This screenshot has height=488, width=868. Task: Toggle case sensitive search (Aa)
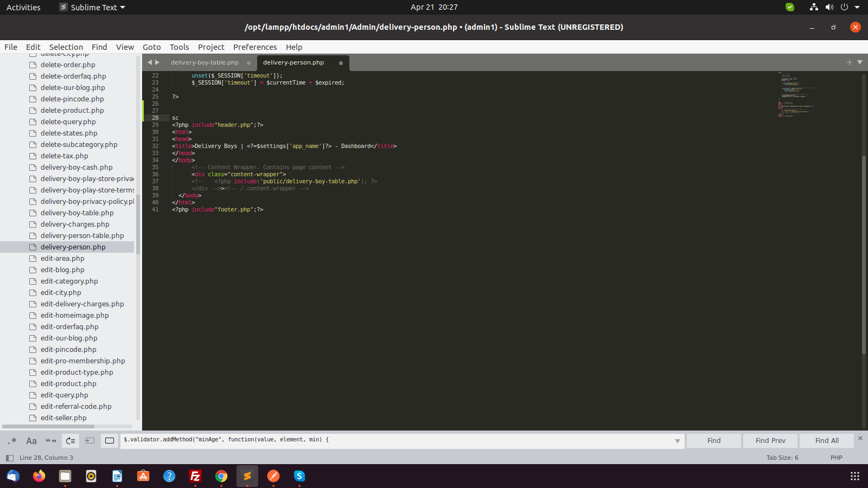coord(31,441)
